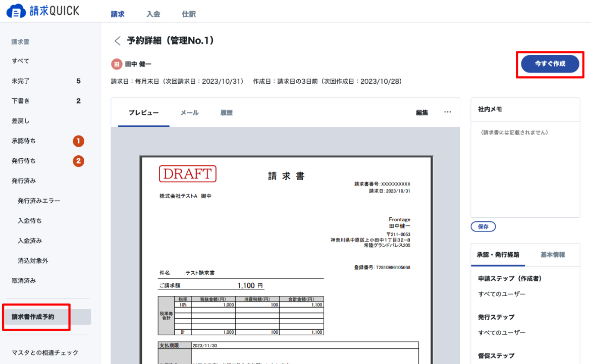
Task: Click the orange badge next to 発行待ち
Action: tap(78, 161)
